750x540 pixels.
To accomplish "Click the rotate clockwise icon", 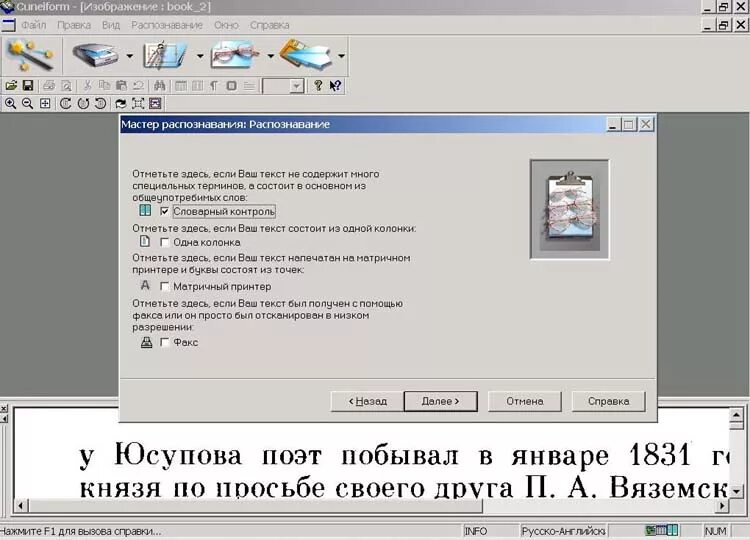I will [66, 103].
